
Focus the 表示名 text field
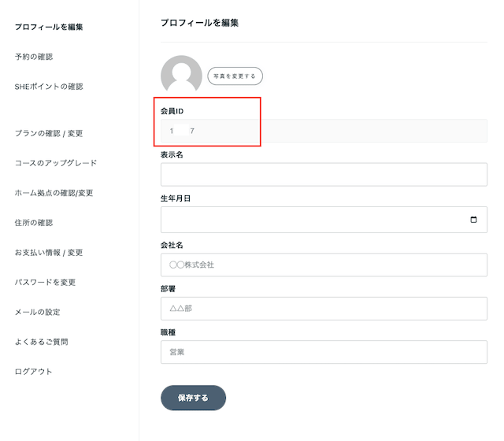[x=324, y=175]
